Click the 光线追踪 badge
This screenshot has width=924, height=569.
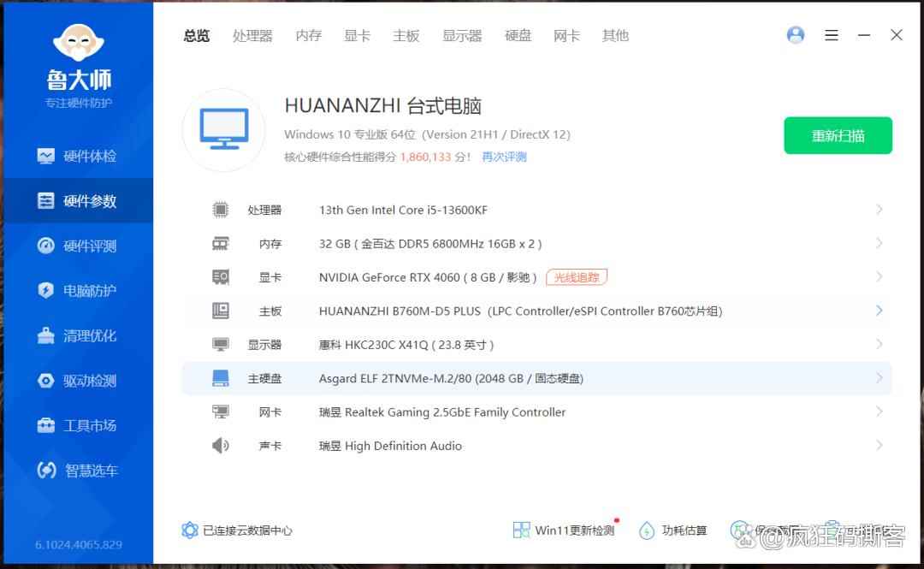pyautogui.click(x=577, y=277)
